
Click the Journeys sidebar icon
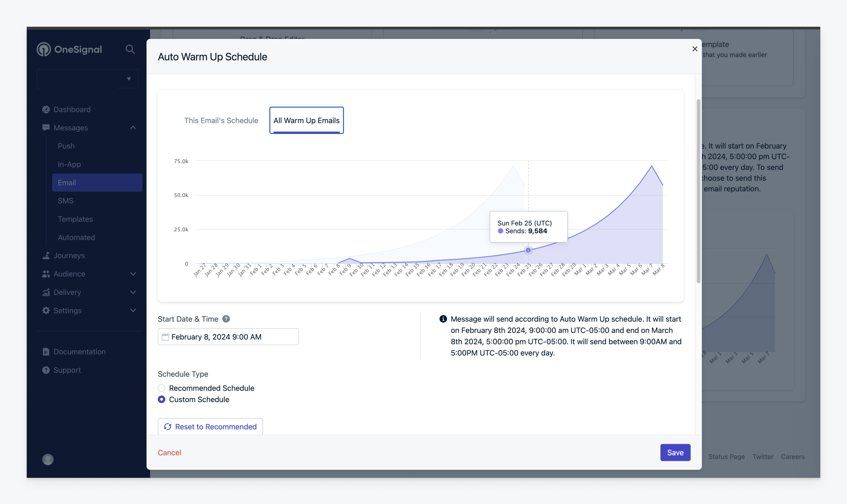tap(46, 255)
